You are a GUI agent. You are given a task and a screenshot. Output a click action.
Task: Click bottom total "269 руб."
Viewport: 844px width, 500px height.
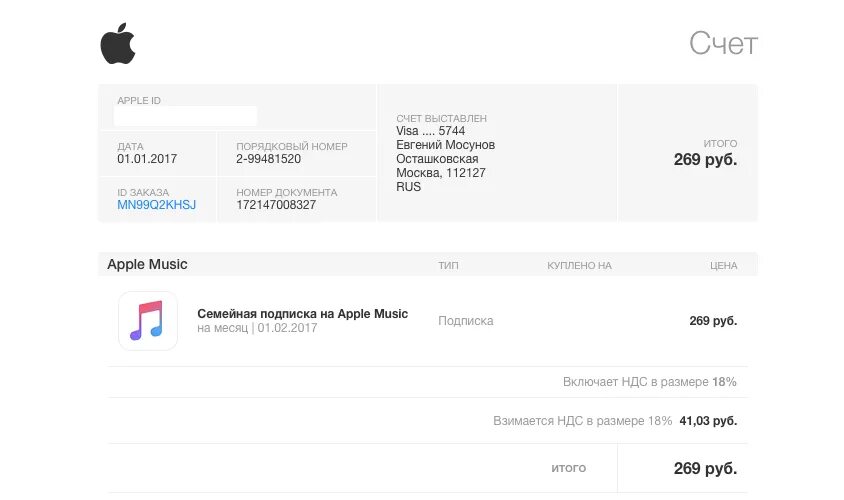[705, 468]
